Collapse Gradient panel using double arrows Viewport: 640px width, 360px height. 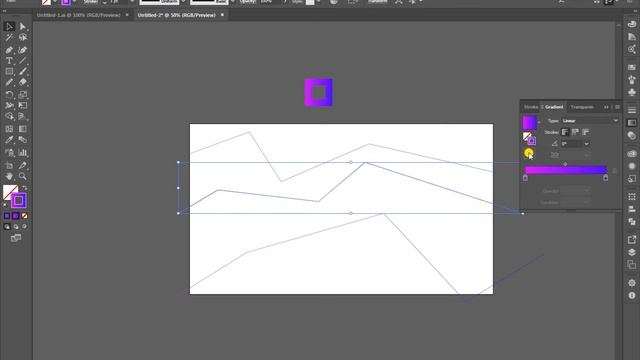[x=606, y=107]
